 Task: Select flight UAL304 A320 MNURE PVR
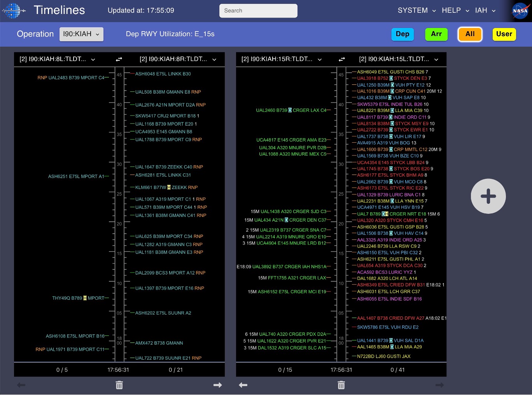pyautogui.click(x=293, y=148)
